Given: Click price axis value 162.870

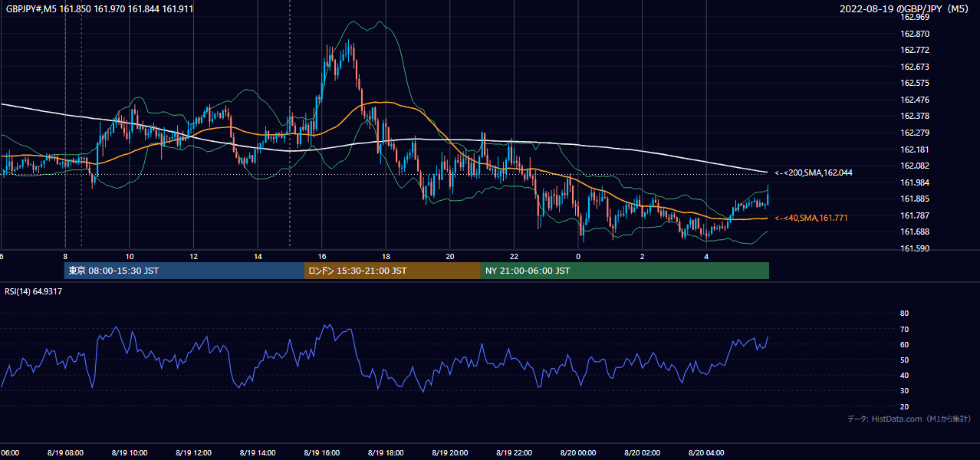Looking at the screenshot, I should (x=915, y=34).
